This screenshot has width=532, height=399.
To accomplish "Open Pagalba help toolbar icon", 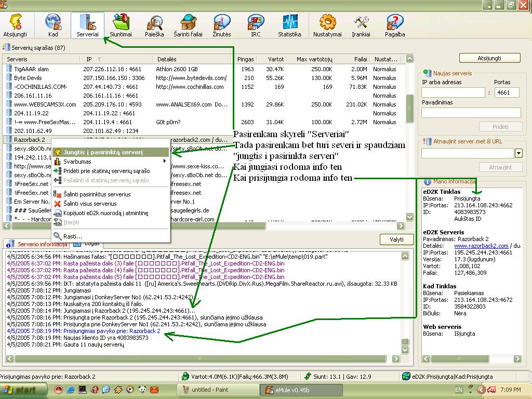I will [x=395, y=25].
